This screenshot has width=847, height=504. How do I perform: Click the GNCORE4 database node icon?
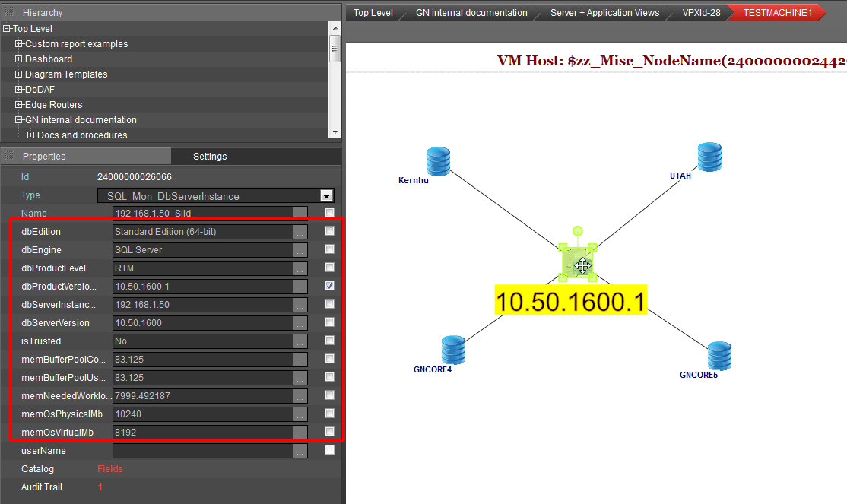coord(453,350)
